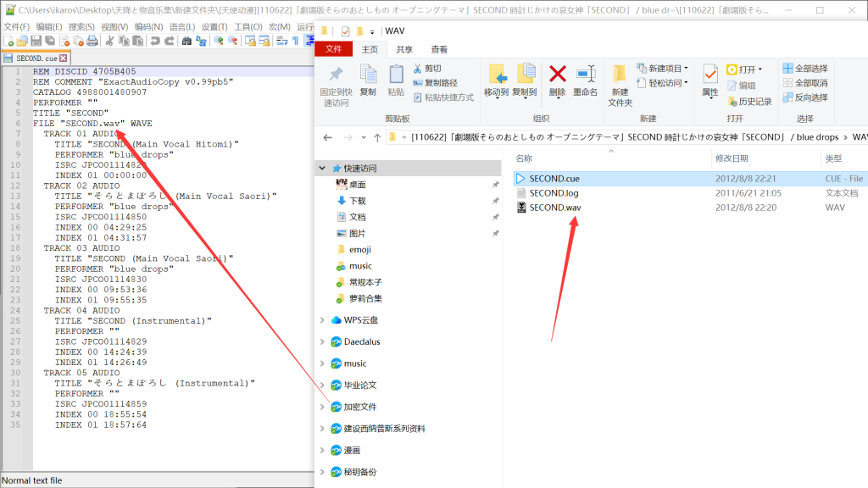The width and height of the screenshot is (868, 488).
Task: Click the 粘贴 clipboard button in Explorer ribbon
Action: click(396, 80)
